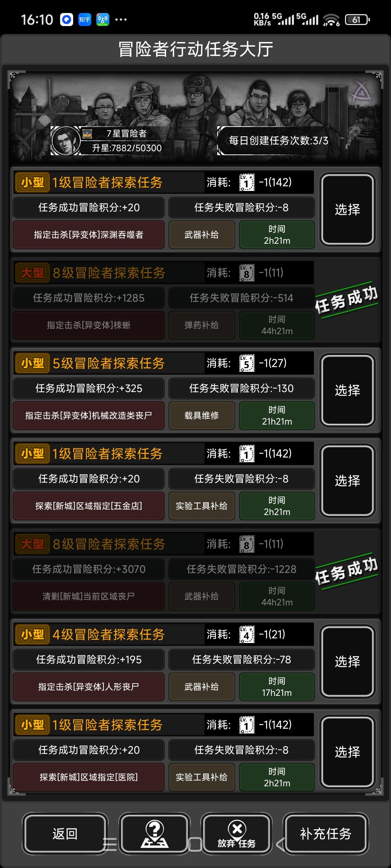Select the level 4 mission 人形丧尸
The image size is (391, 868).
pyautogui.click(x=348, y=661)
